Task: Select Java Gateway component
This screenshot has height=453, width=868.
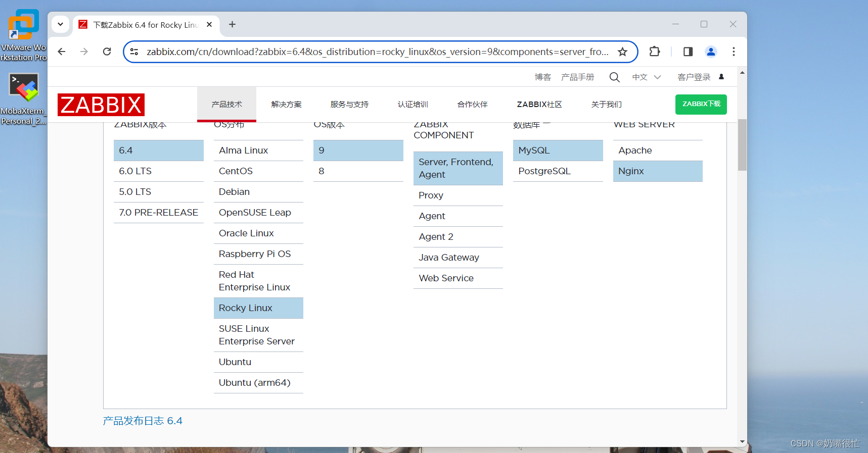Action: [x=458, y=258]
